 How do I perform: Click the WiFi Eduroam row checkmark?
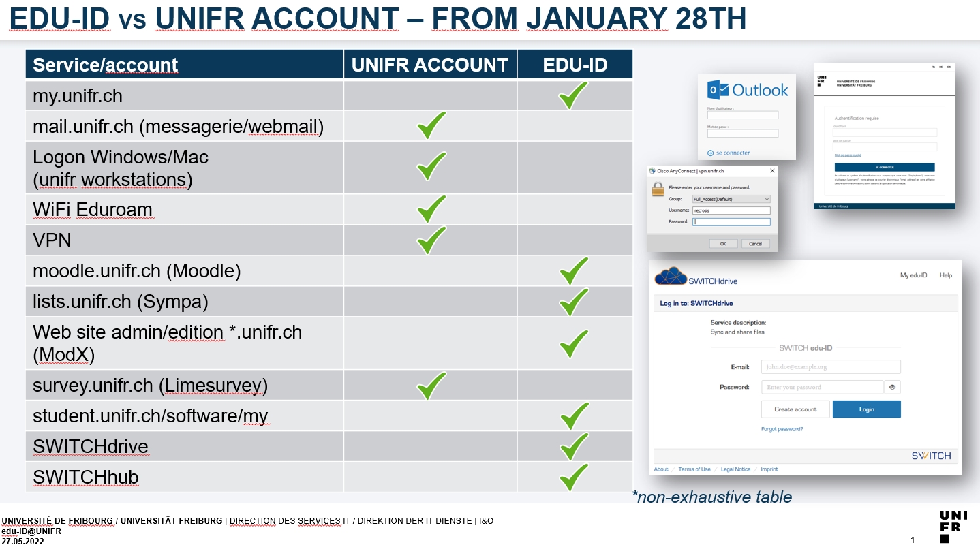click(431, 209)
